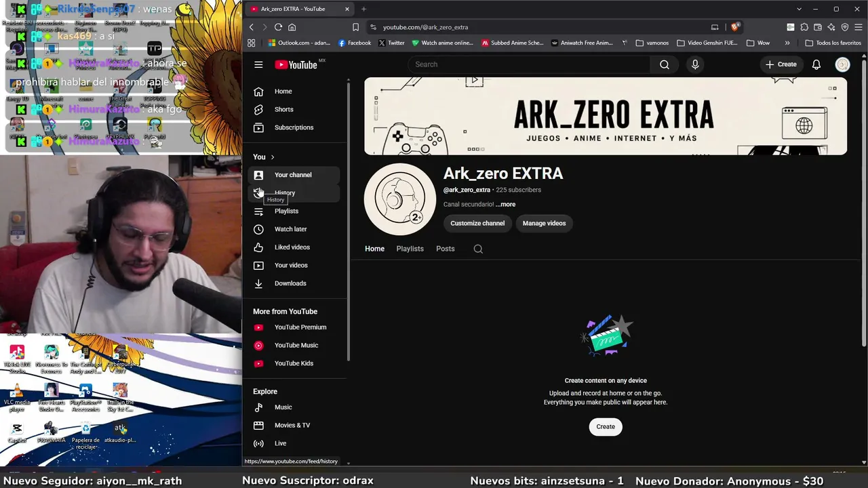
Task: Open the browser main menu
Action: coord(859,27)
